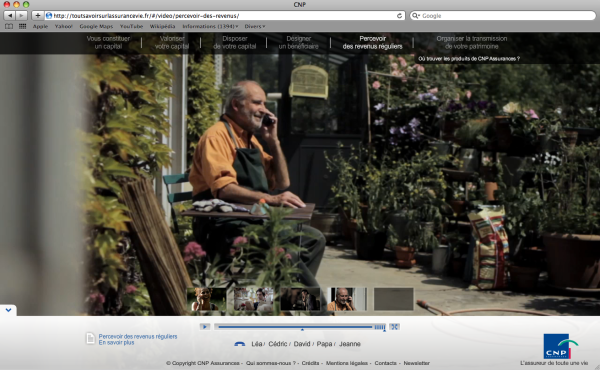Click the browser back arrow button
The height and width of the screenshot is (370, 600).
coord(10,16)
